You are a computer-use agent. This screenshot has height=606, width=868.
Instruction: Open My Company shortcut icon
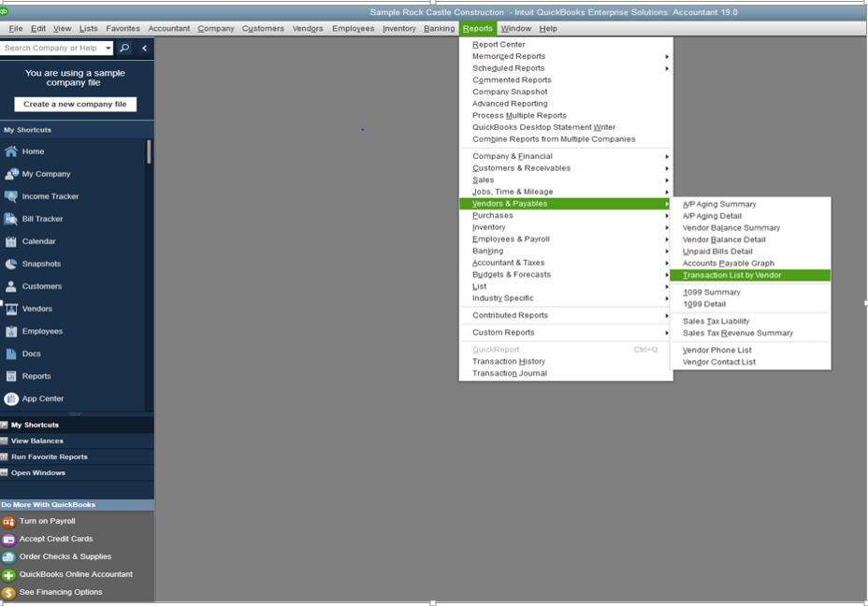(11, 174)
